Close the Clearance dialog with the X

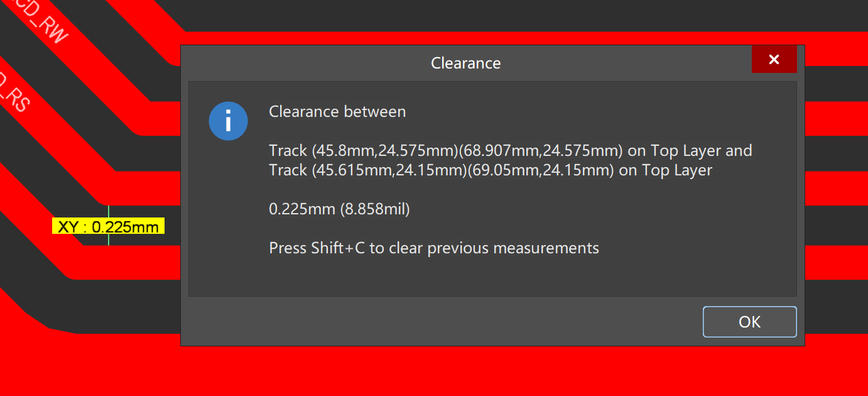pos(774,59)
